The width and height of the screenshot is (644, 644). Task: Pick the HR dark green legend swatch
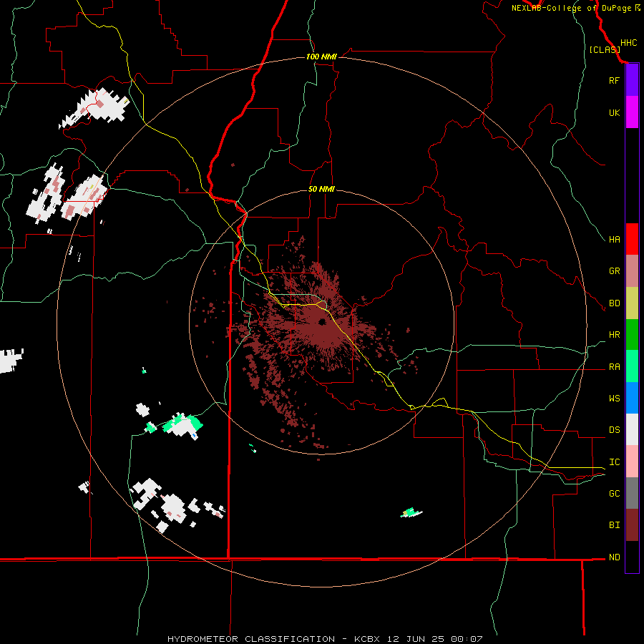(x=632, y=335)
